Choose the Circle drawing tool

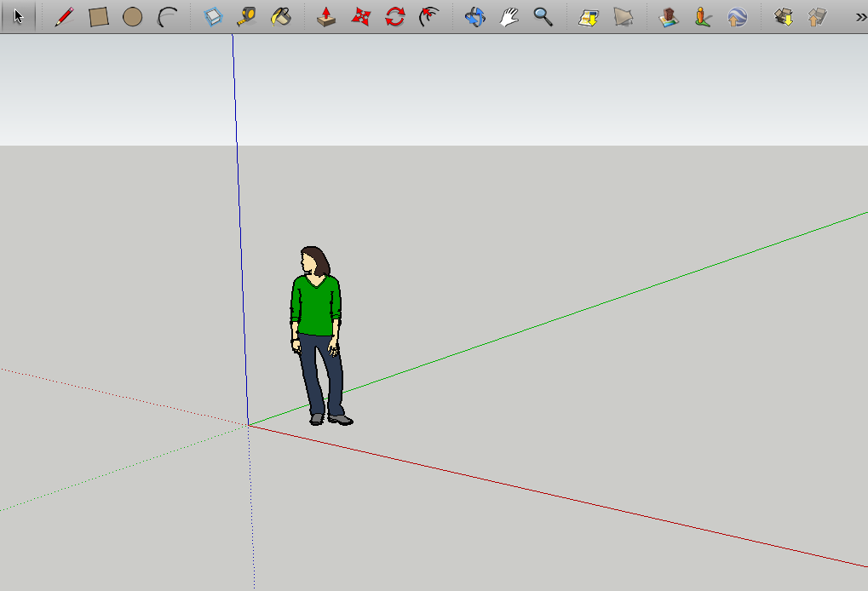coord(132,16)
